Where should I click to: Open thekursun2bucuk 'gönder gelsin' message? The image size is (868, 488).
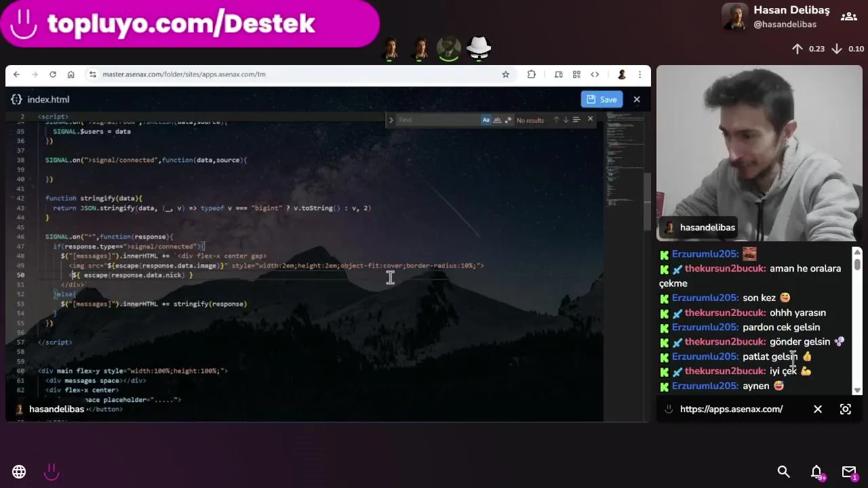[752, 342]
